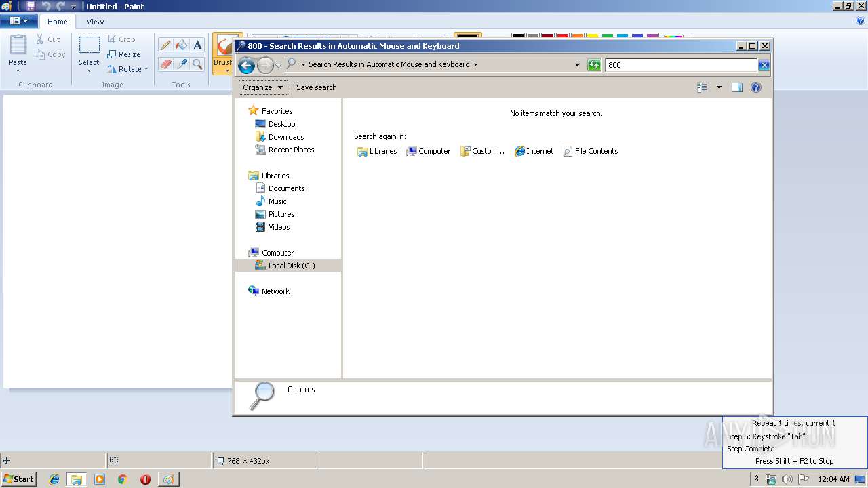Open Internet Explorer from the taskbar
The width and height of the screenshot is (868, 488).
pyautogui.click(x=54, y=479)
